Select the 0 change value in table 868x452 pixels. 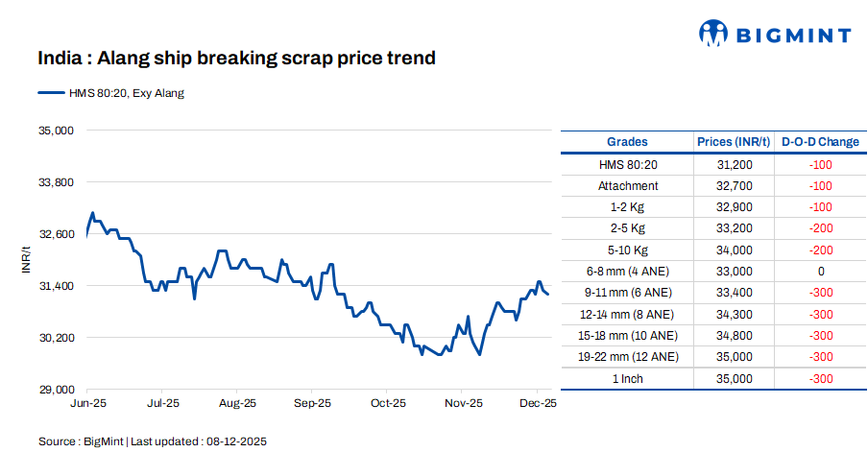pos(821,272)
